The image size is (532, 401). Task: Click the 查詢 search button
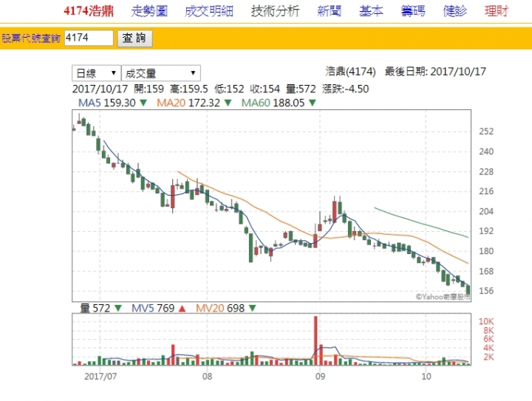[x=134, y=38]
